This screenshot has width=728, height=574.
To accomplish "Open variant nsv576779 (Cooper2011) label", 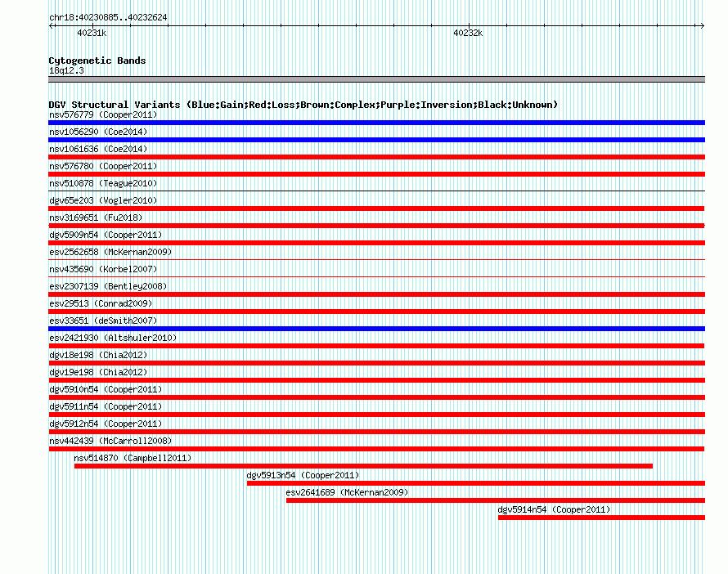I will click(103, 114).
